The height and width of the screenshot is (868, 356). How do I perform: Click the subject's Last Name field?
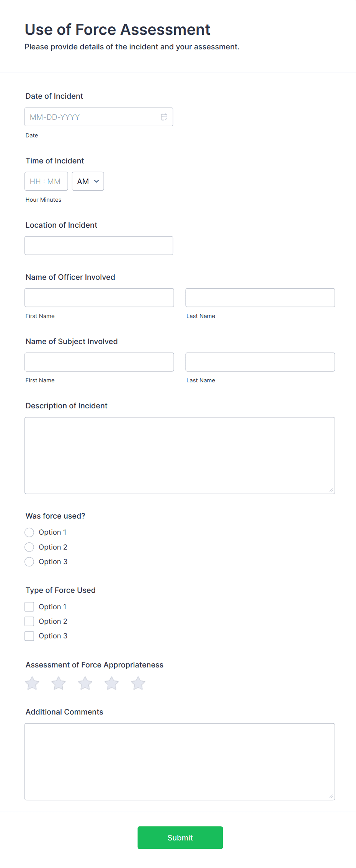260,362
